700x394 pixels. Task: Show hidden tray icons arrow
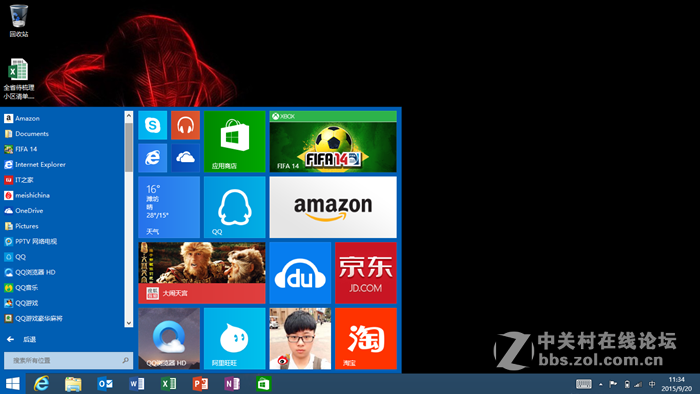[601, 384]
